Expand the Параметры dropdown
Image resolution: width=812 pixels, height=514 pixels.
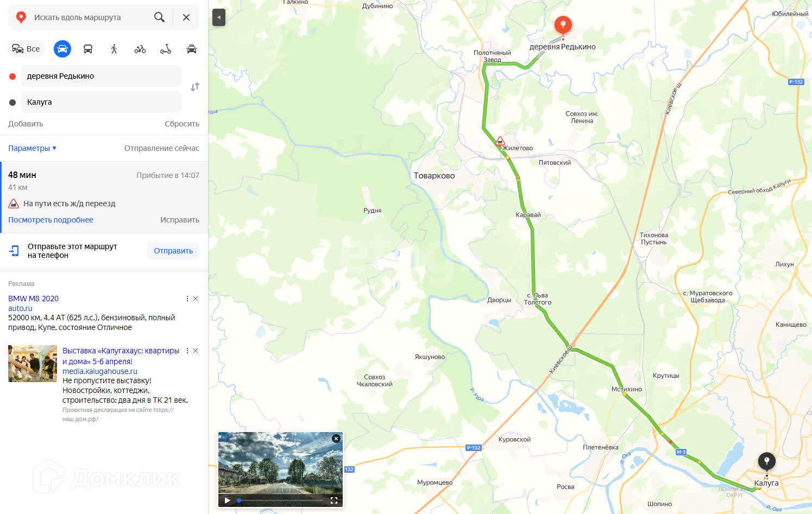33,148
